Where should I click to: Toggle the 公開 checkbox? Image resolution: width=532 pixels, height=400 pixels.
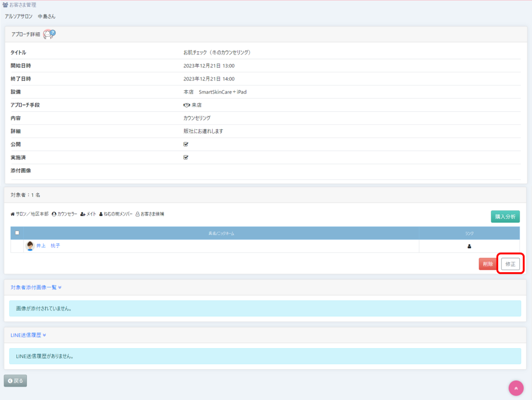(x=186, y=144)
